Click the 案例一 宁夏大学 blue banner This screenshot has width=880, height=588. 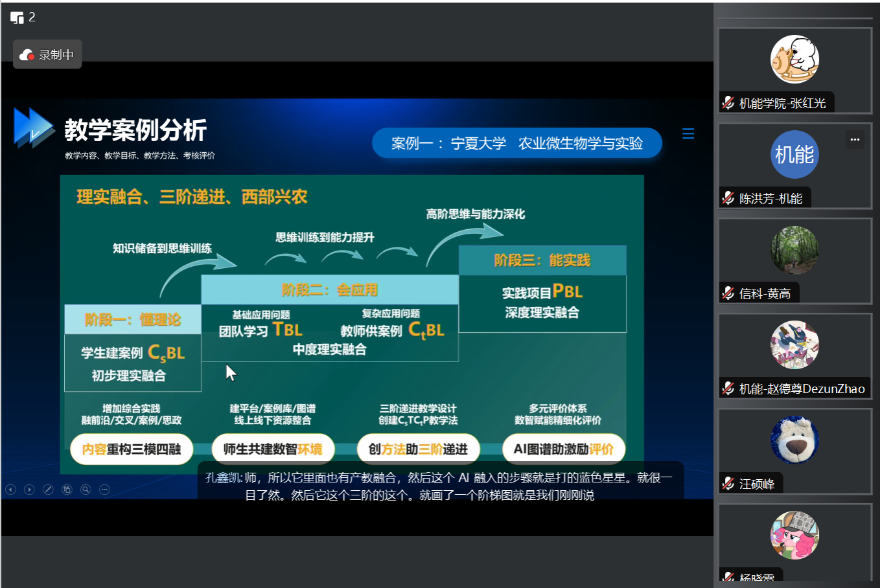tap(516, 143)
